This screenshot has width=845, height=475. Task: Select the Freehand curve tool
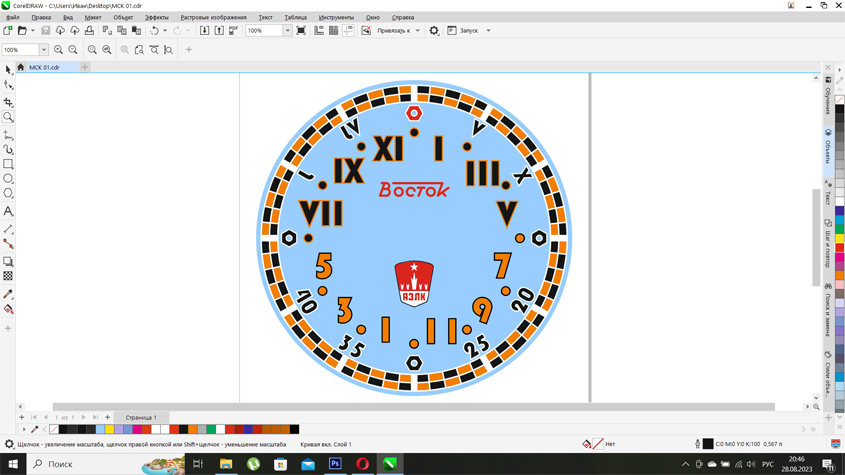pos(8,135)
